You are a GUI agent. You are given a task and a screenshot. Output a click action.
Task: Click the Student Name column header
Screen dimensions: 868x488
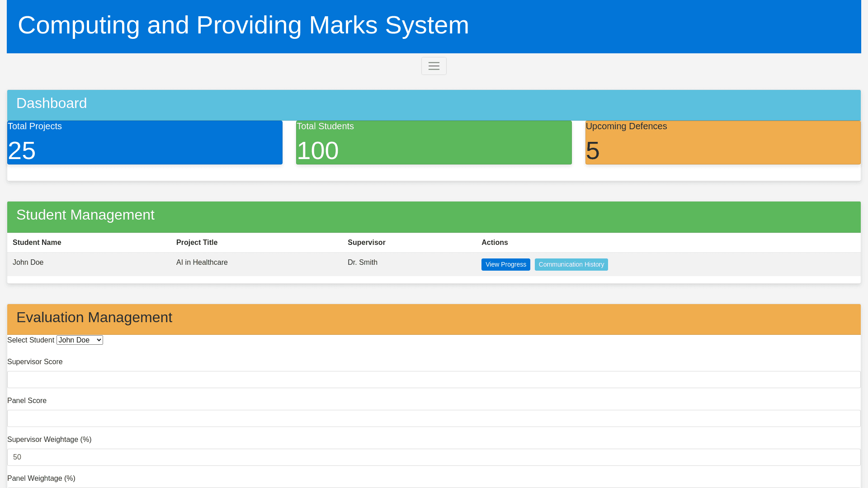pos(37,243)
